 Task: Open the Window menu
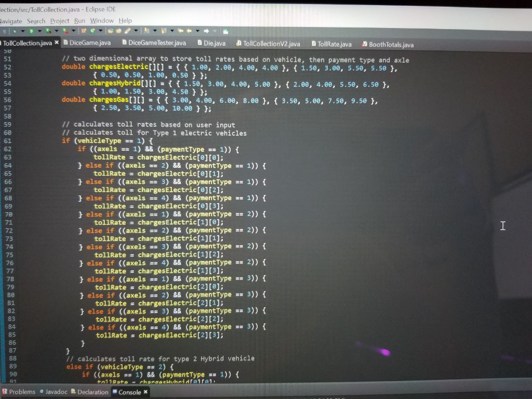(x=102, y=21)
